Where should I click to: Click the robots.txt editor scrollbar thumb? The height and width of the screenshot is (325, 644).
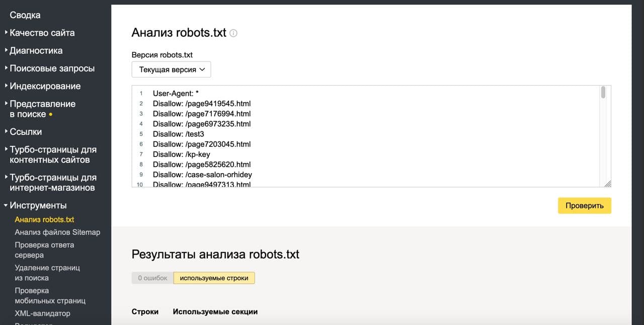coord(603,93)
